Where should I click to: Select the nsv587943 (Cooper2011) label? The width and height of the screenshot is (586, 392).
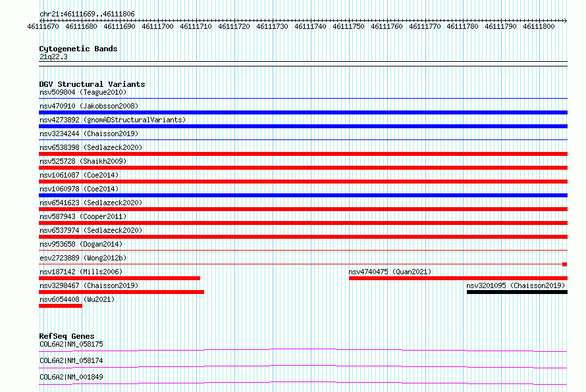(83, 216)
